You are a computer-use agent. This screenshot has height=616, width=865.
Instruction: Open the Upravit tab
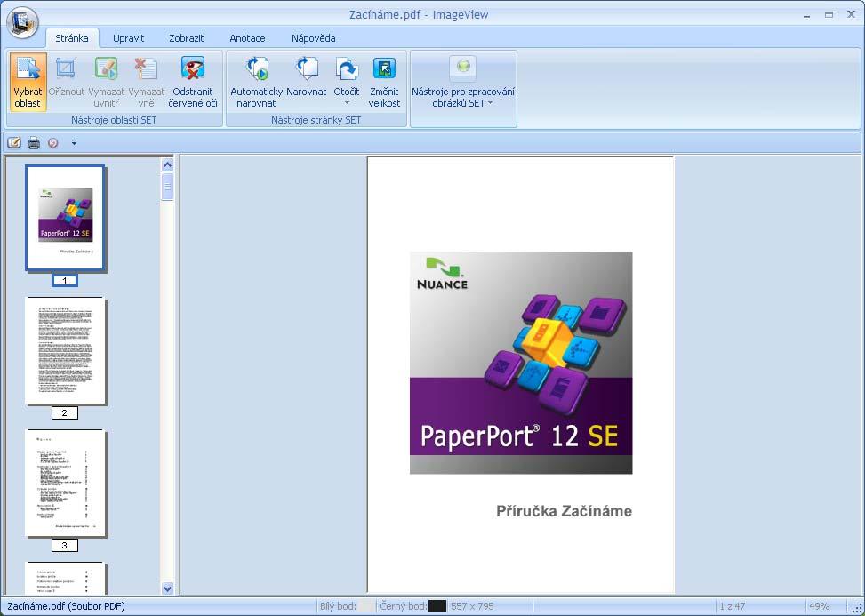pyautogui.click(x=129, y=38)
